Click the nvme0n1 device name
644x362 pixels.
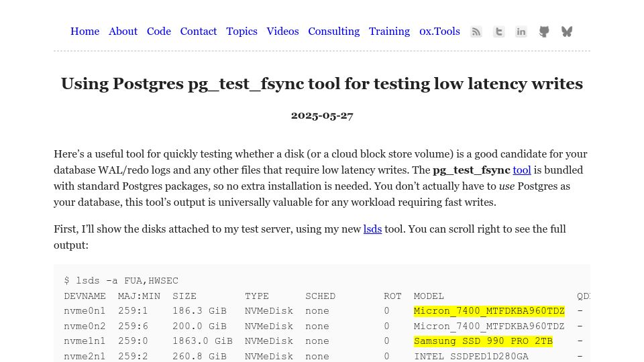point(85,311)
